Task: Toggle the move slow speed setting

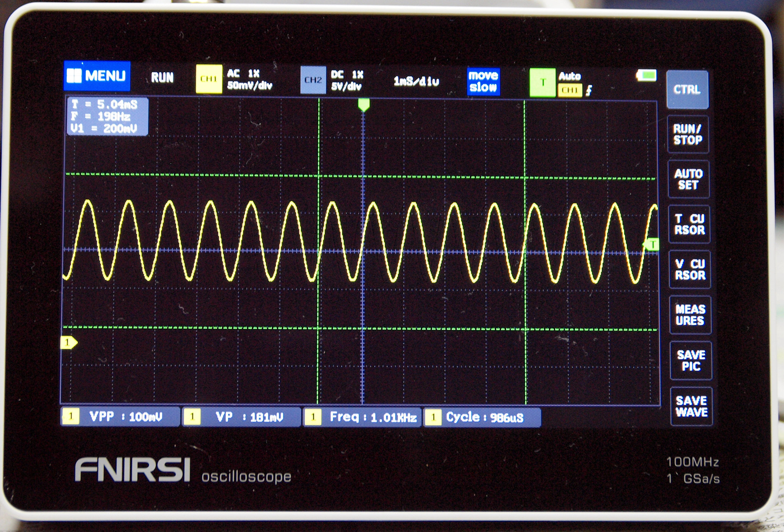Action: coord(483,81)
